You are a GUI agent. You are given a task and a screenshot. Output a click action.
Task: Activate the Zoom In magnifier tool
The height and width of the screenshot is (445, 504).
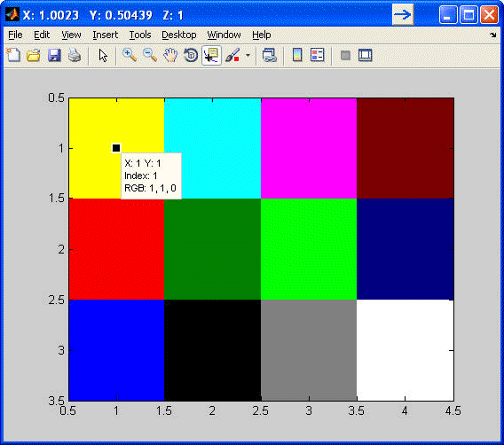[130, 56]
